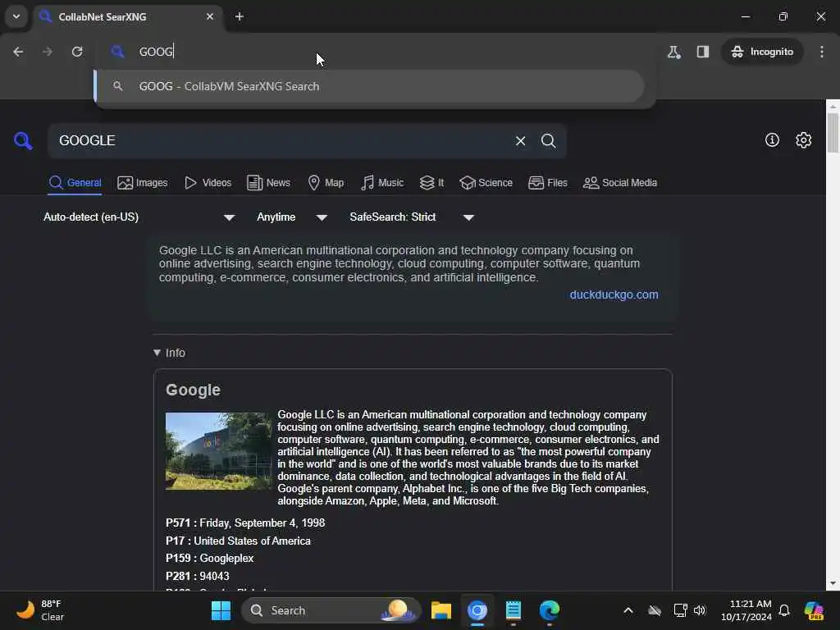The height and width of the screenshot is (630, 840).
Task: Click the network display tray icon
Action: [680, 610]
